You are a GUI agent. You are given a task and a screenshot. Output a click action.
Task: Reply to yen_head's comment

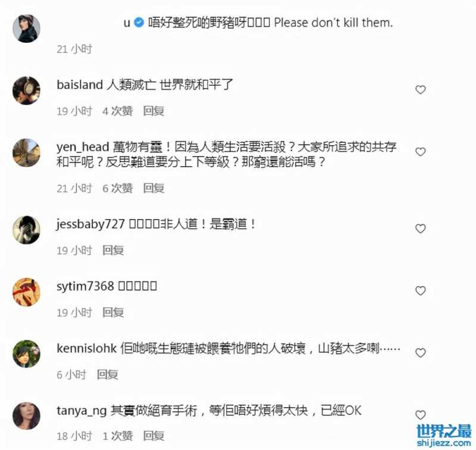point(154,188)
